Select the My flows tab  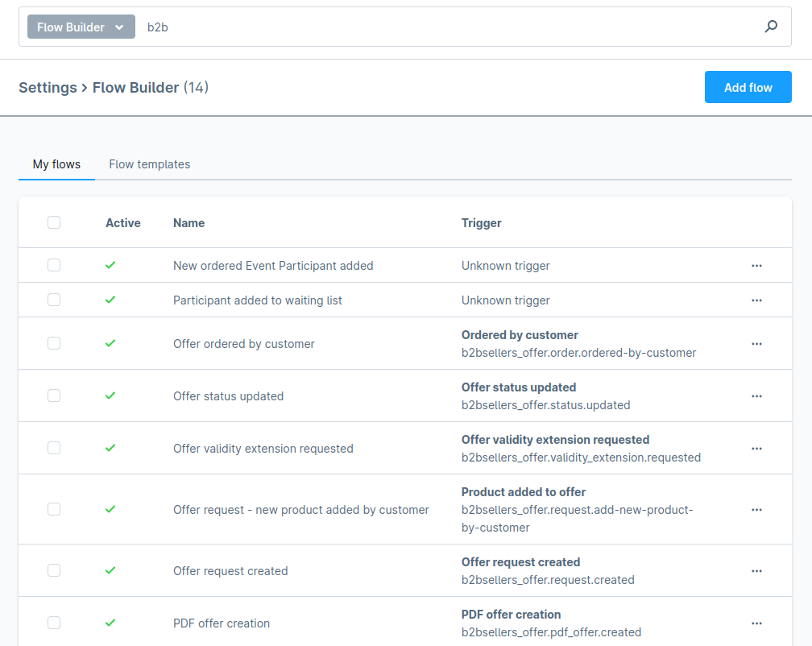point(56,164)
